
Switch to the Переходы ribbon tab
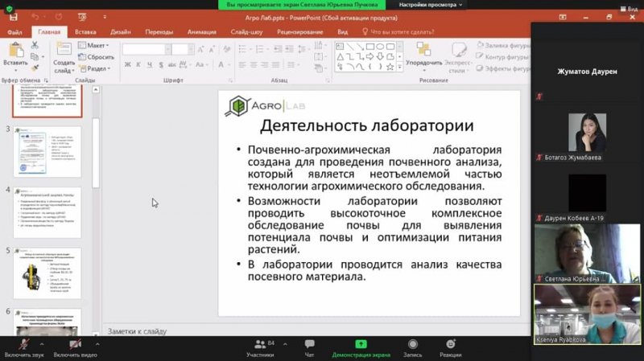[x=159, y=32]
